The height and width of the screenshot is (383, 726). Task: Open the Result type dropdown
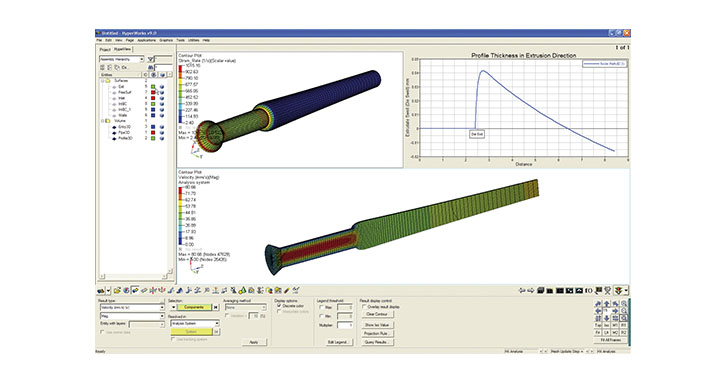point(132,308)
